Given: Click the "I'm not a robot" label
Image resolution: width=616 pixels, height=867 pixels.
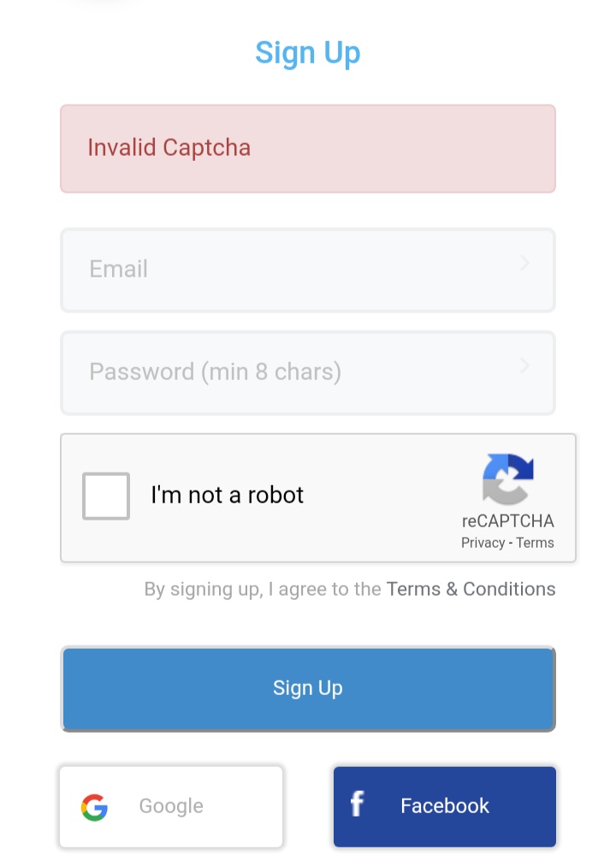Looking at the screenshot, I should (x=227, y=496).
